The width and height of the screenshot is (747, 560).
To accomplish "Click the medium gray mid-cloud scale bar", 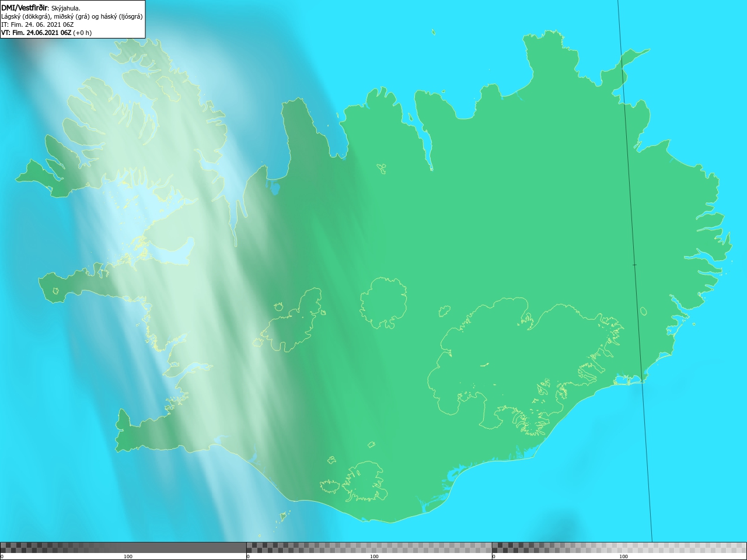I will [369, 548].
